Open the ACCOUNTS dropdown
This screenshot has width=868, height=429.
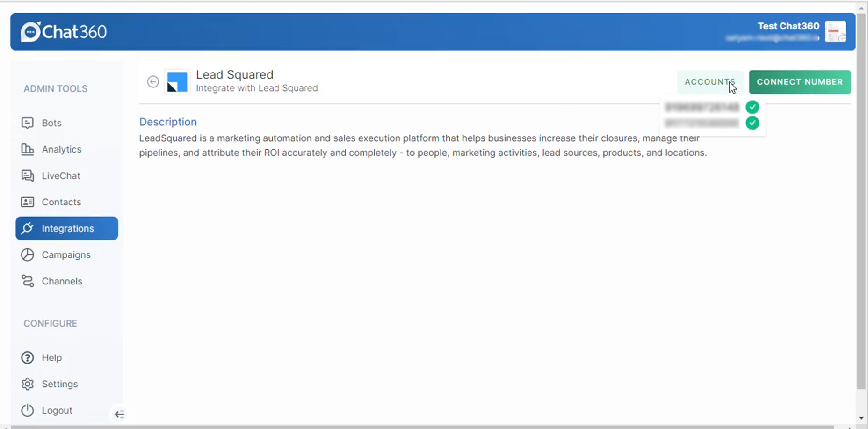(x=710, y=82)
